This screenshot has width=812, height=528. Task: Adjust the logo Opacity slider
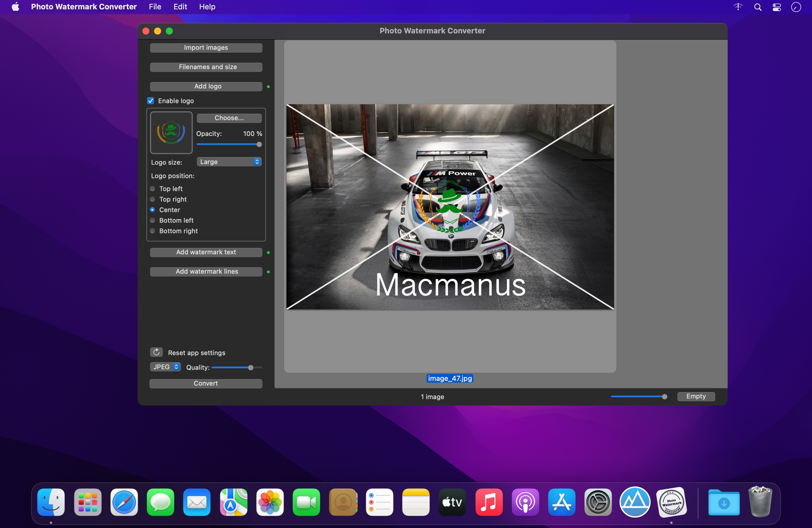coord(259,144)
